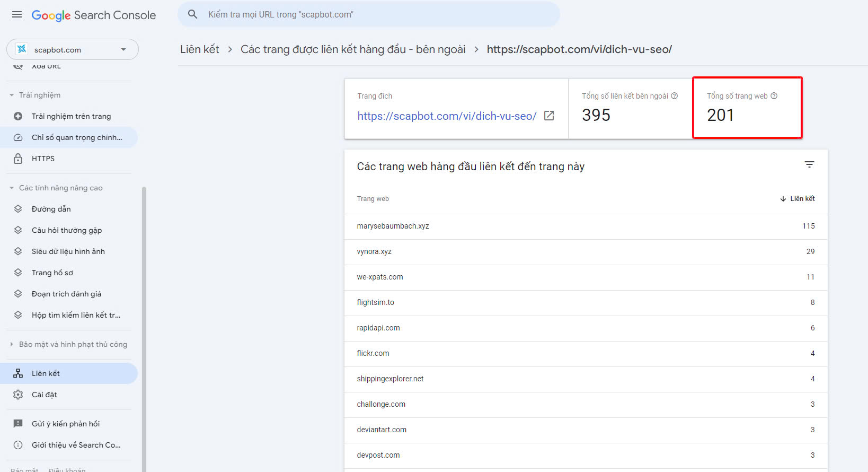This screenshot has height=472, width=868.
Task: Open the shippingexplorer.net row
Action: 586,379
